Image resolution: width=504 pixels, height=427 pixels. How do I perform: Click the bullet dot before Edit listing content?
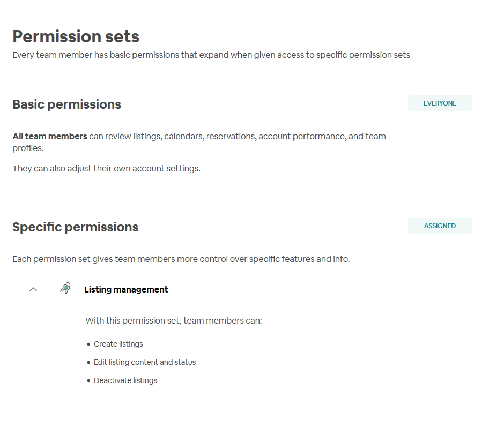[x=88, y=363]
